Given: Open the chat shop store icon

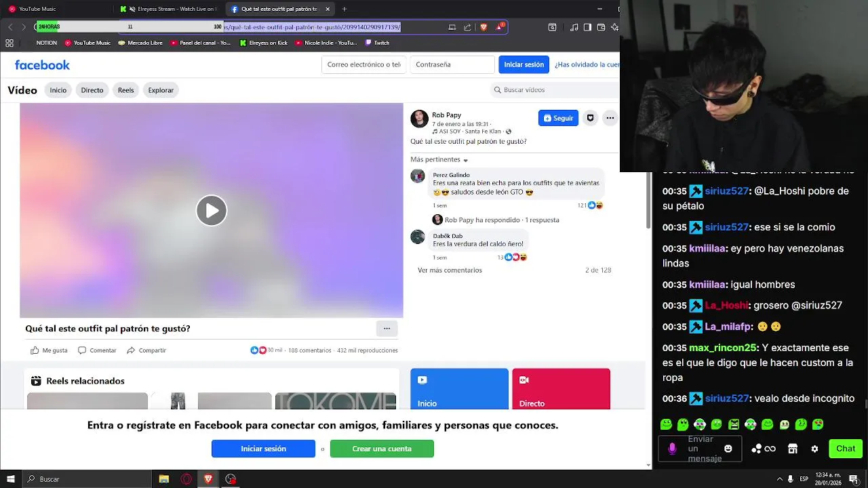Looking at the screenshot, I should (792, 449).
